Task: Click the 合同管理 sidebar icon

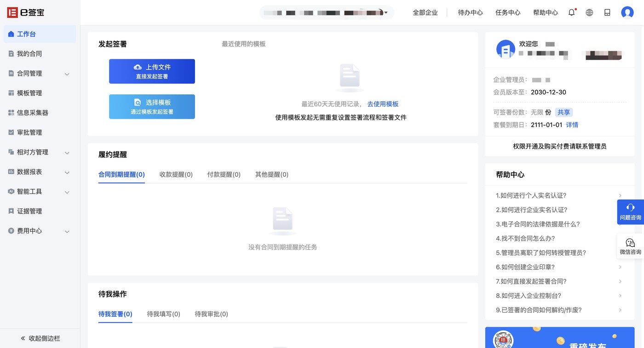Action: point(11,73)
